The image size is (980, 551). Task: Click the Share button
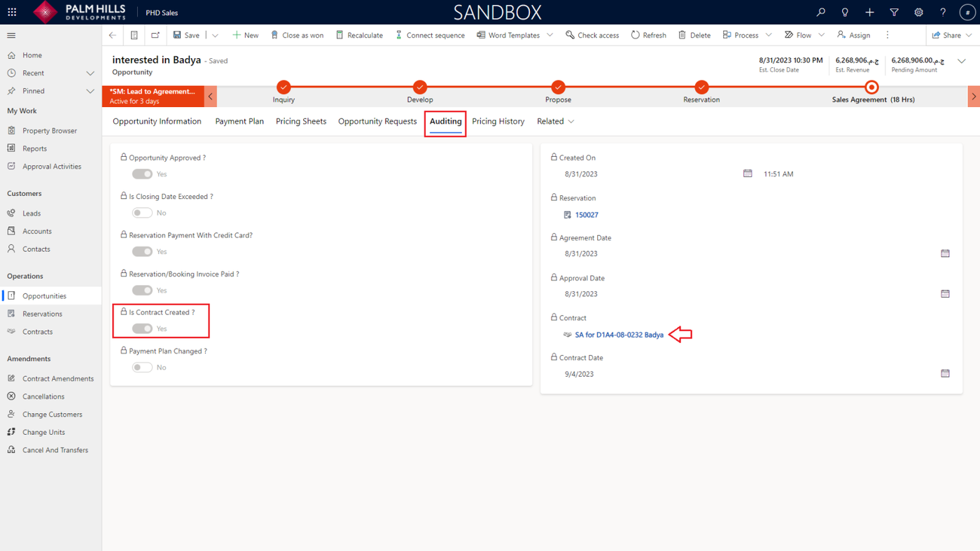946,35
